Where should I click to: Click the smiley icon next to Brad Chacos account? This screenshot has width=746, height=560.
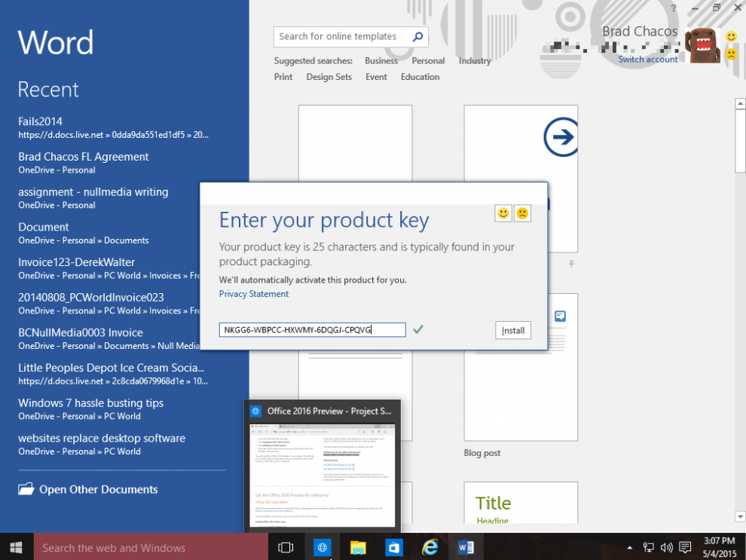731,36
